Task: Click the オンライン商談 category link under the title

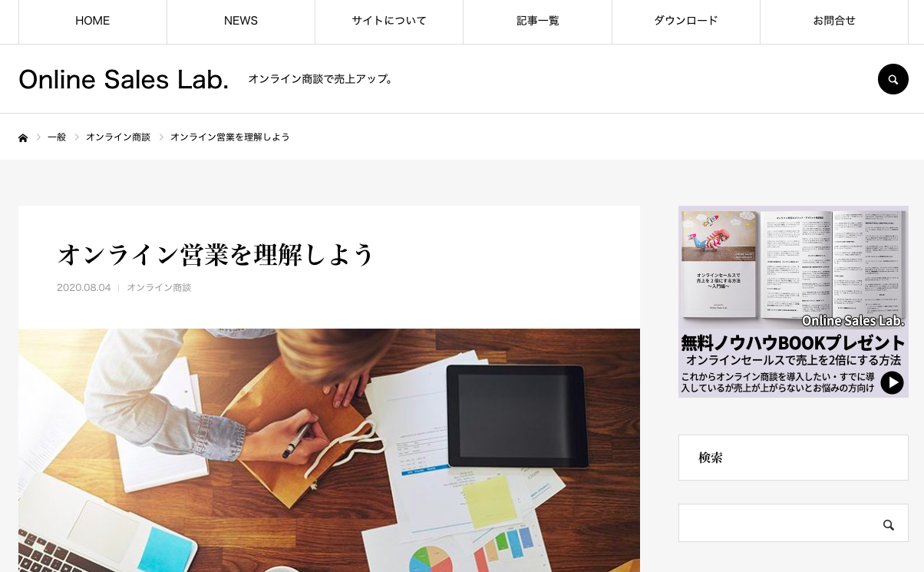Action: pos(159,287)
